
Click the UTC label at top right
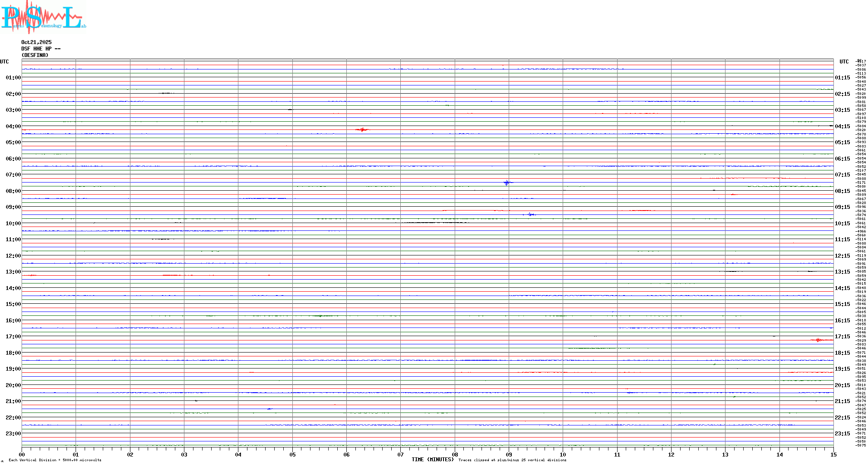(844, 62)
